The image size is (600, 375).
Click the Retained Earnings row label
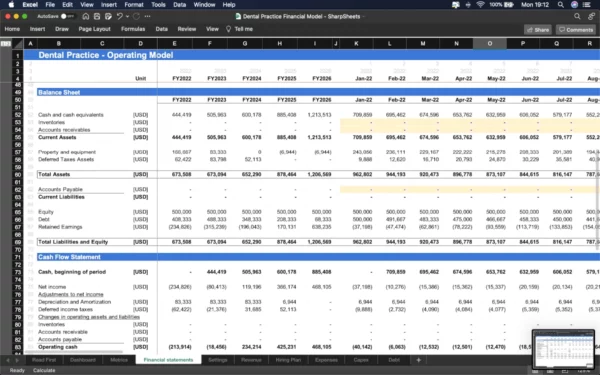[60, 227]
